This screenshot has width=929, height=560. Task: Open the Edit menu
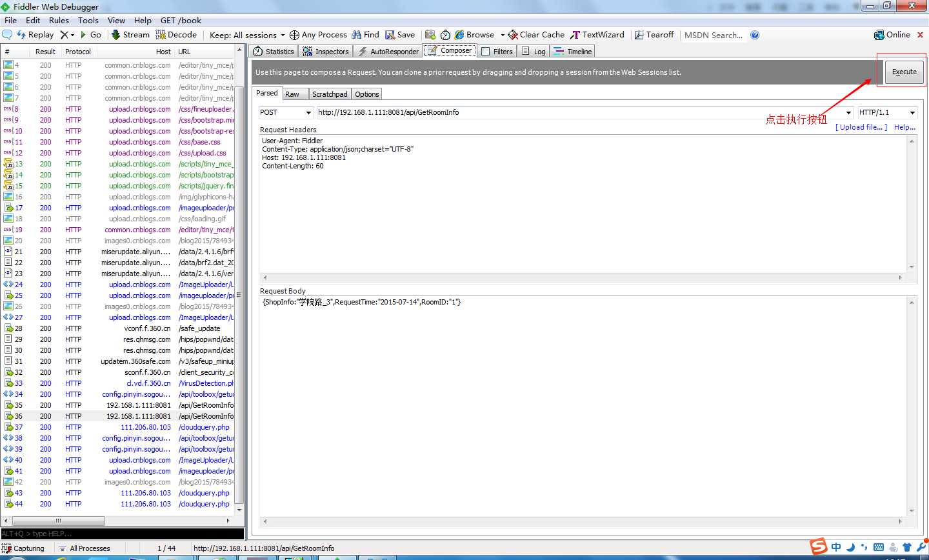pyautogui.click(x=33, y=20)
